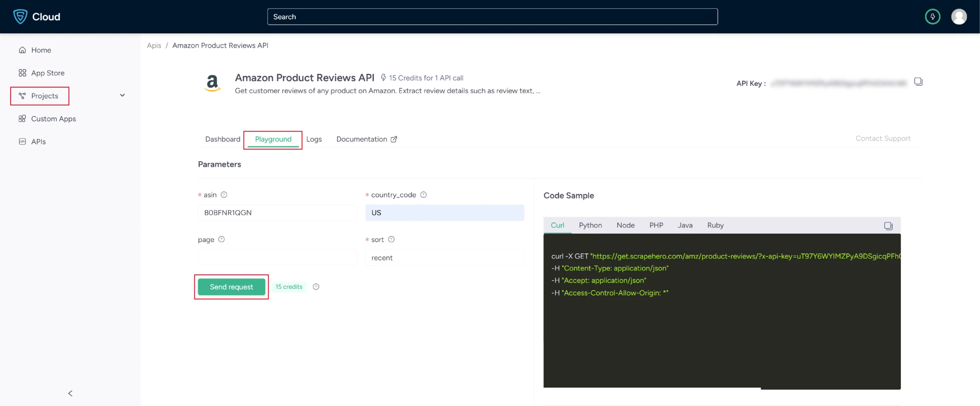The height and width of the screenshot is (406, 980).
Task: Click the 'Accept: application/json' header line
Action: (599, 281)
